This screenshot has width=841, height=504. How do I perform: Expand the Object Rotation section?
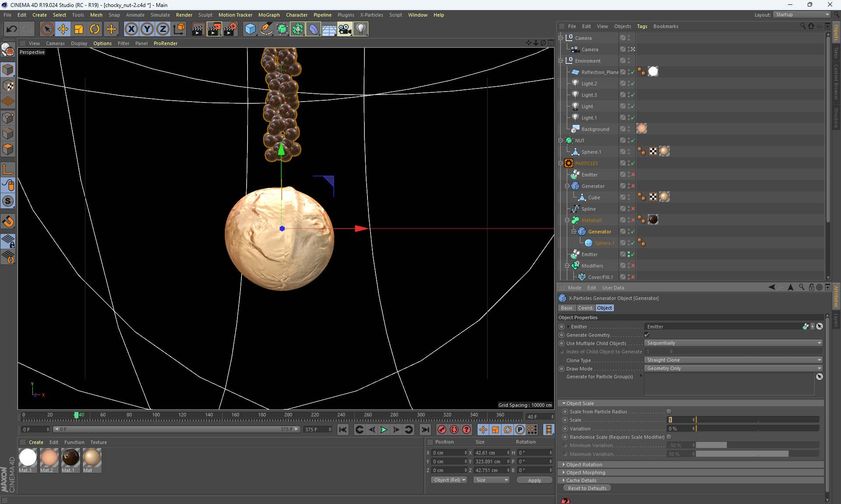(584, 465)
